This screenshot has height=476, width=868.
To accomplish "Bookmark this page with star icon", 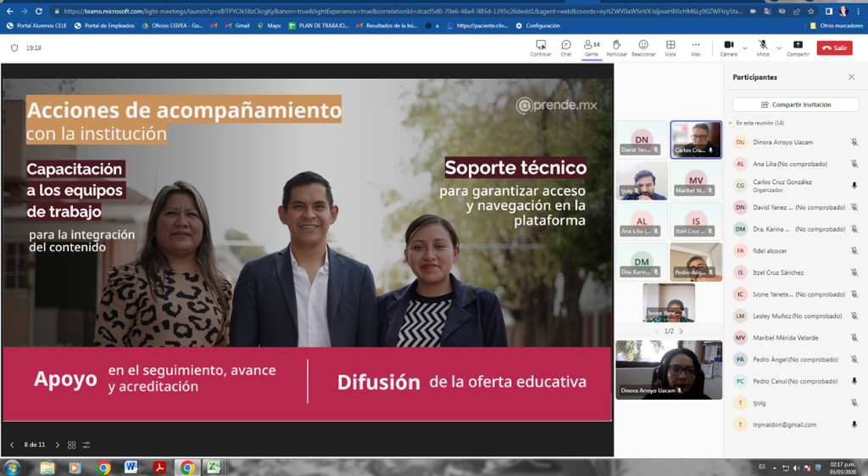I will click(x=811, y=11).
